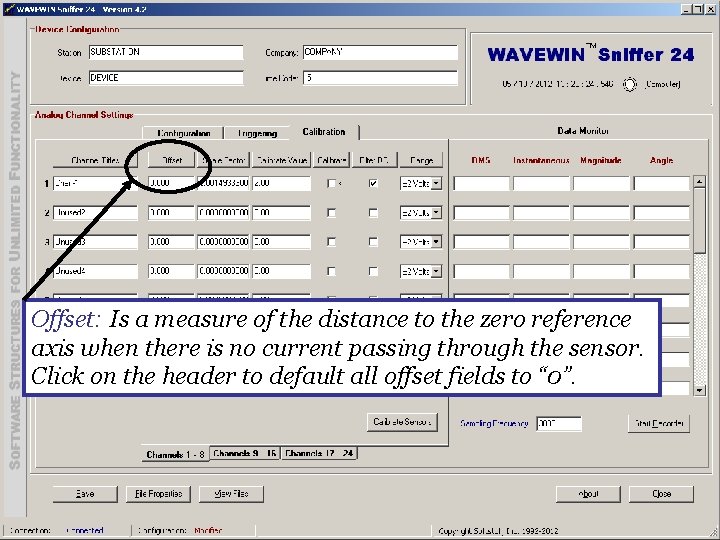Click the Connection status text
This screenshot has height=540, width=720.
[85, 531]
